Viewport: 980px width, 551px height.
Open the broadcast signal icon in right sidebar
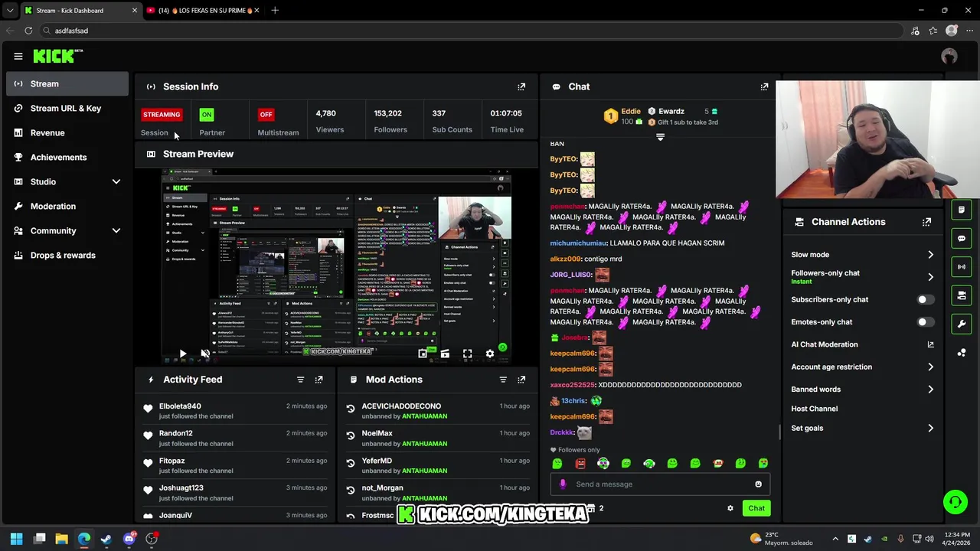coord(962,266)
